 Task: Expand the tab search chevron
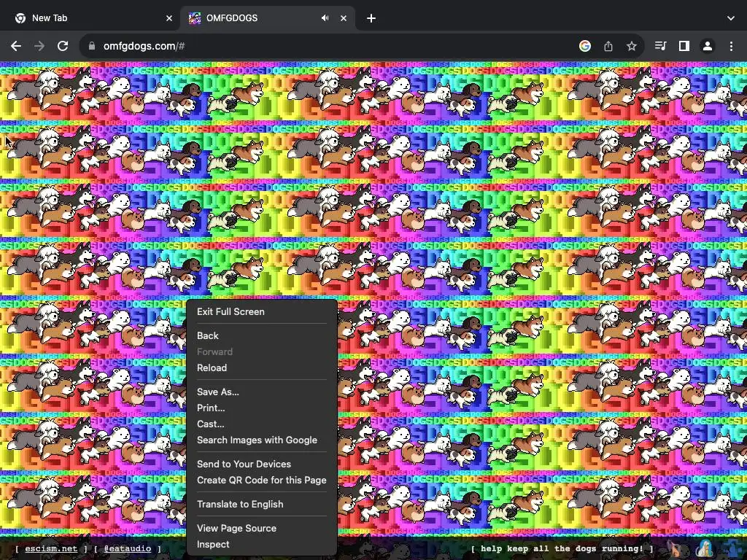click(731, 18)
